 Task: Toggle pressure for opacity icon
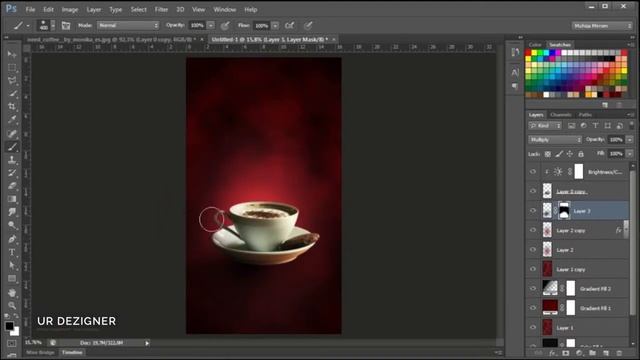[x=225, y=26]
